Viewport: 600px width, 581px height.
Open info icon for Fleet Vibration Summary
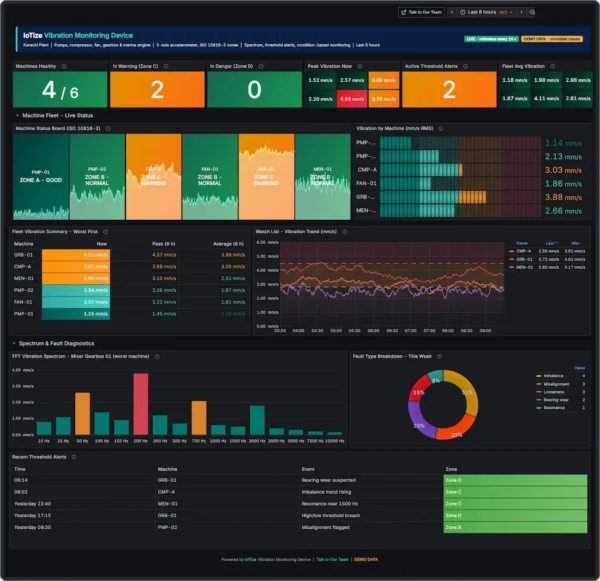pos(106,232)
